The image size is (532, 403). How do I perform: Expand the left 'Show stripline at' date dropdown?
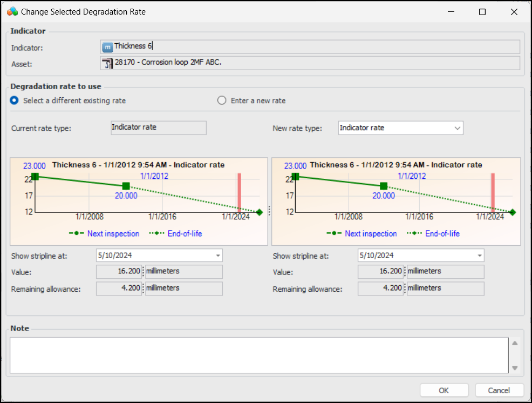pyautogui.click(x=218, y=256)
